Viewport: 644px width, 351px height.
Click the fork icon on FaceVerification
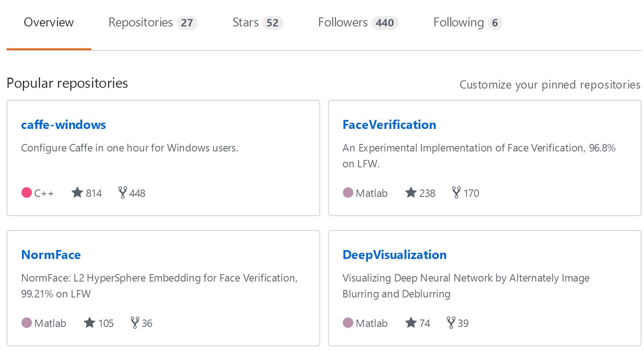456,192
